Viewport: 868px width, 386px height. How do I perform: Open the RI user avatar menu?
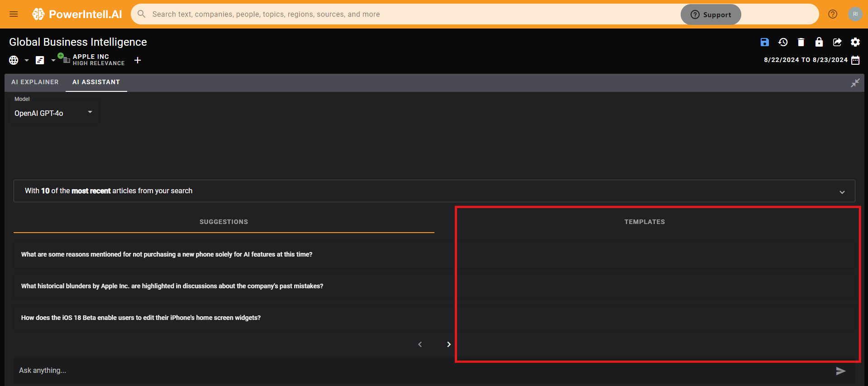coord(855,14)
